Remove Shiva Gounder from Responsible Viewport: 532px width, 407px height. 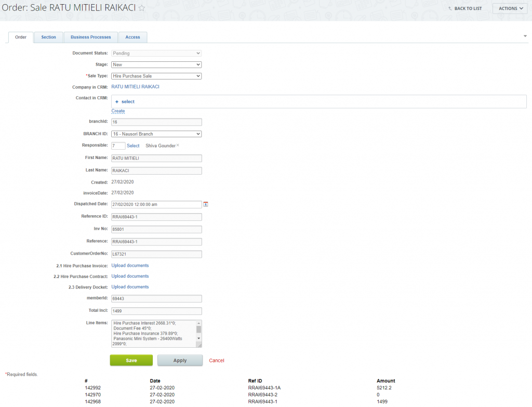178,146
